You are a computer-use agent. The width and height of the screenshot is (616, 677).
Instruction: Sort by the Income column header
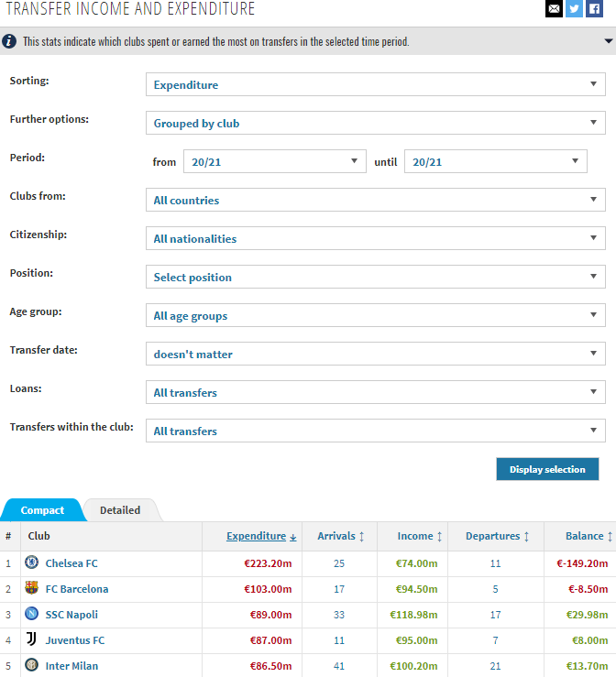[x=415, y=536]
